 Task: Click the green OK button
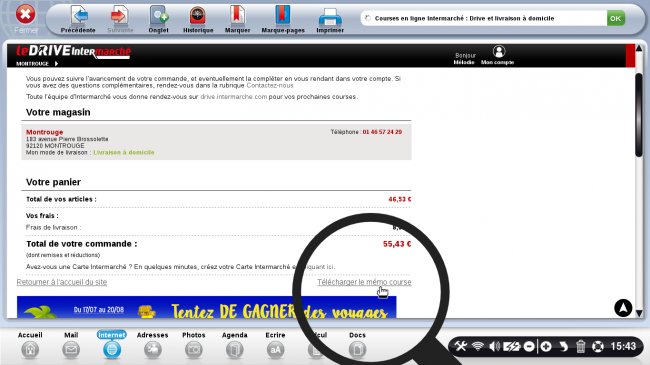(616, 18)
